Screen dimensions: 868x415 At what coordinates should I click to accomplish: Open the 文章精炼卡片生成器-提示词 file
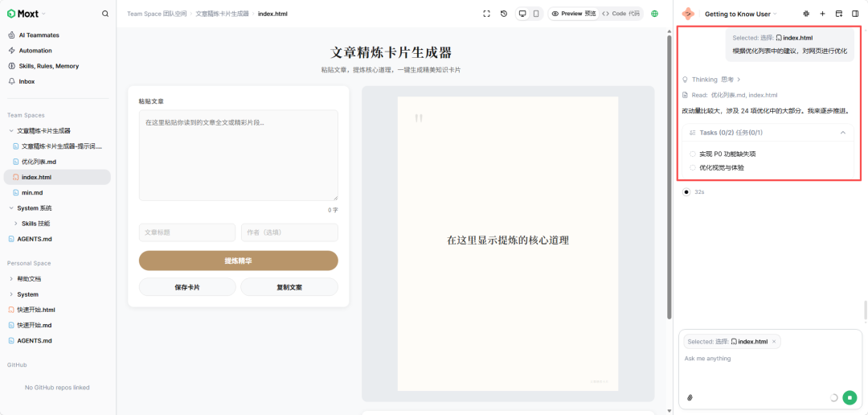(61, 146)
